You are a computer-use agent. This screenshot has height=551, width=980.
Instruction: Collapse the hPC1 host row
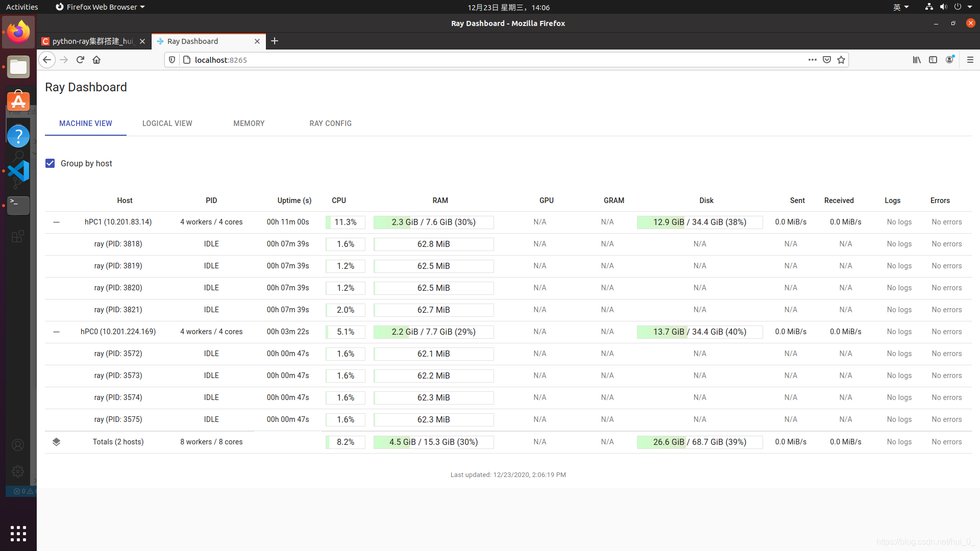click(56, 222)
